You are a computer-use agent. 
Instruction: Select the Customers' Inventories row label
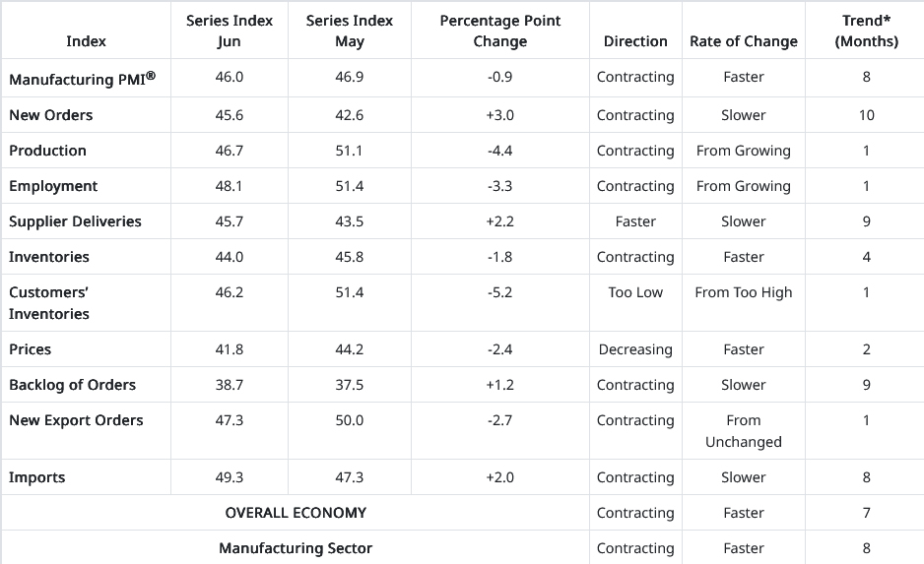49,303
